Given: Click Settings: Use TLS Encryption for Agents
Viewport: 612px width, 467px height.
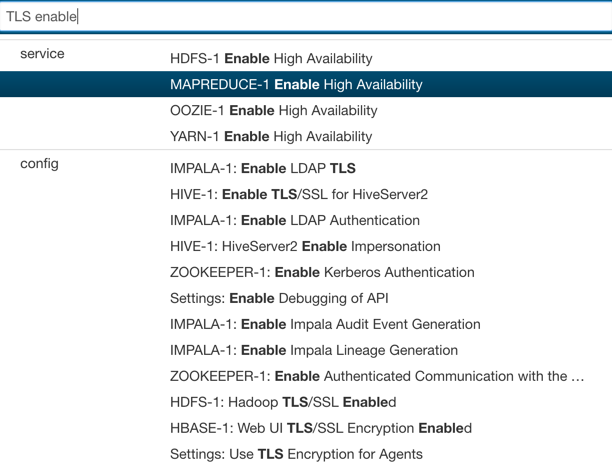Looking at the screenshot, I should pos(296,455).
